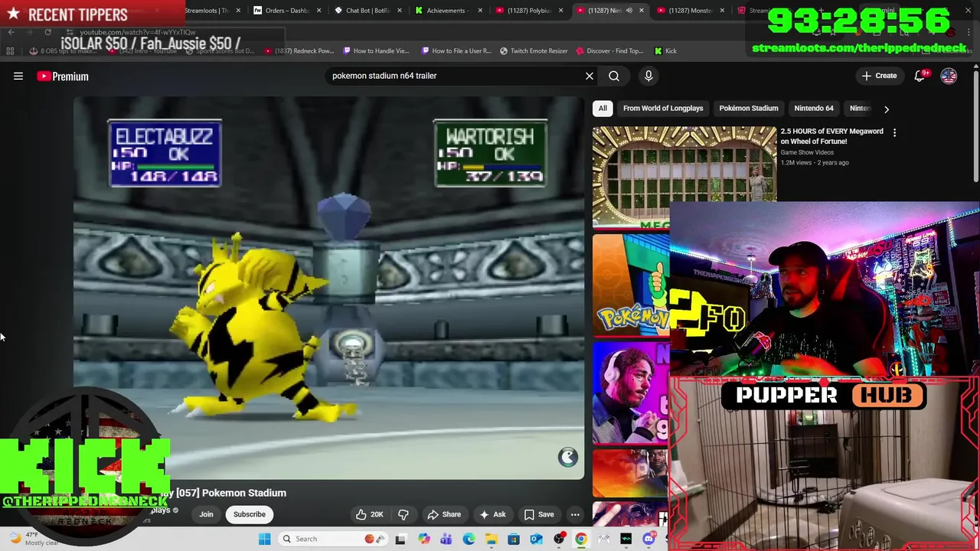Open Wheel of Fortune Megaword video thumbnail
980x551 pixels.
coord(684,177)
